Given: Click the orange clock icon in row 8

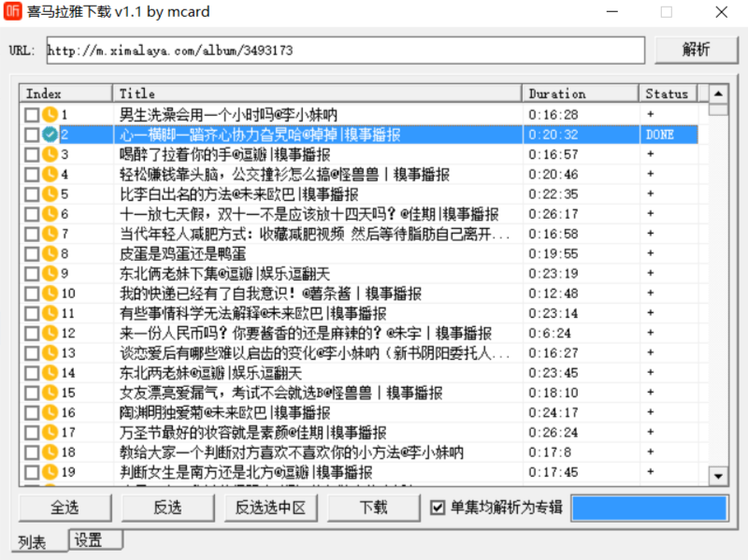Looking at the screenshot, I should [x=50, y=253].
